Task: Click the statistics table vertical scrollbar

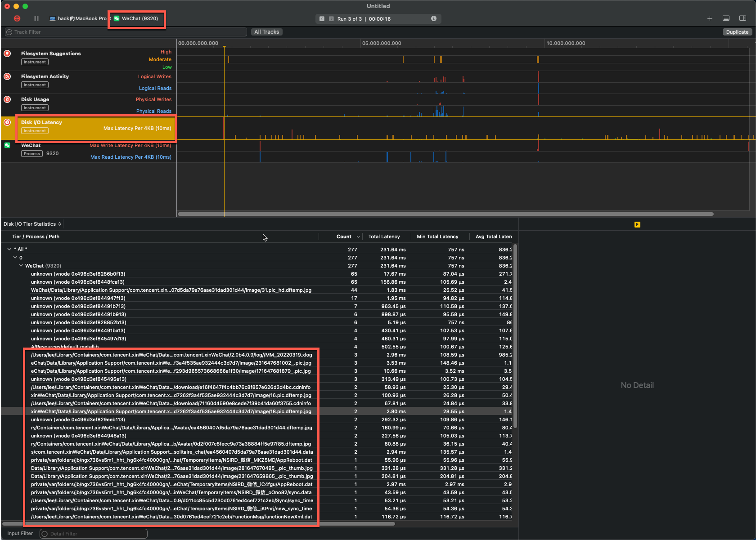Action: tap(515, 336)
